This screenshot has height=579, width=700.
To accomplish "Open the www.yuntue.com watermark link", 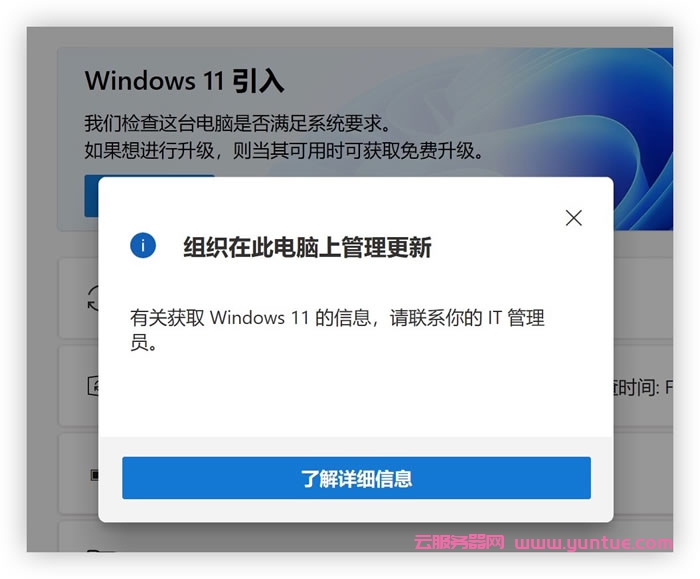I will (593, 543).
